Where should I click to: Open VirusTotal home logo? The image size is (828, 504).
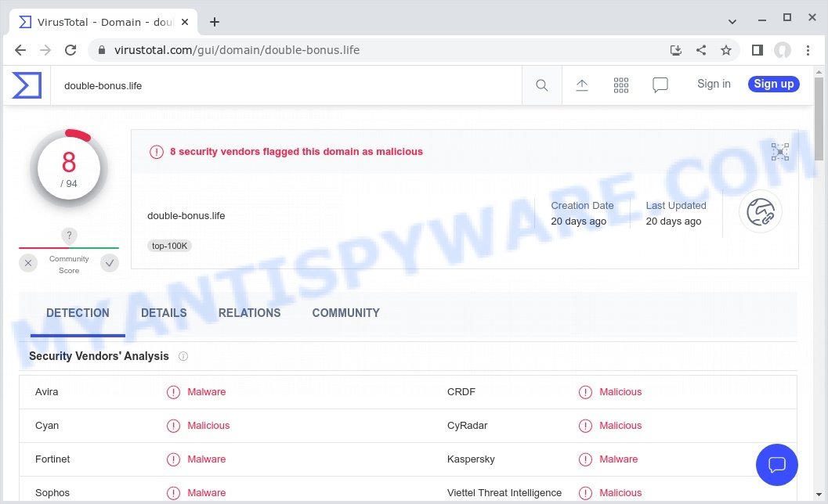[27, 85]
